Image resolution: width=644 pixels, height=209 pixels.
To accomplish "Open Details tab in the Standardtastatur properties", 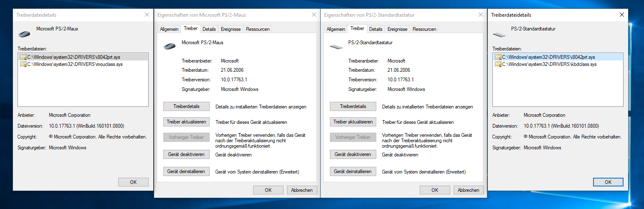I will 376,29.
